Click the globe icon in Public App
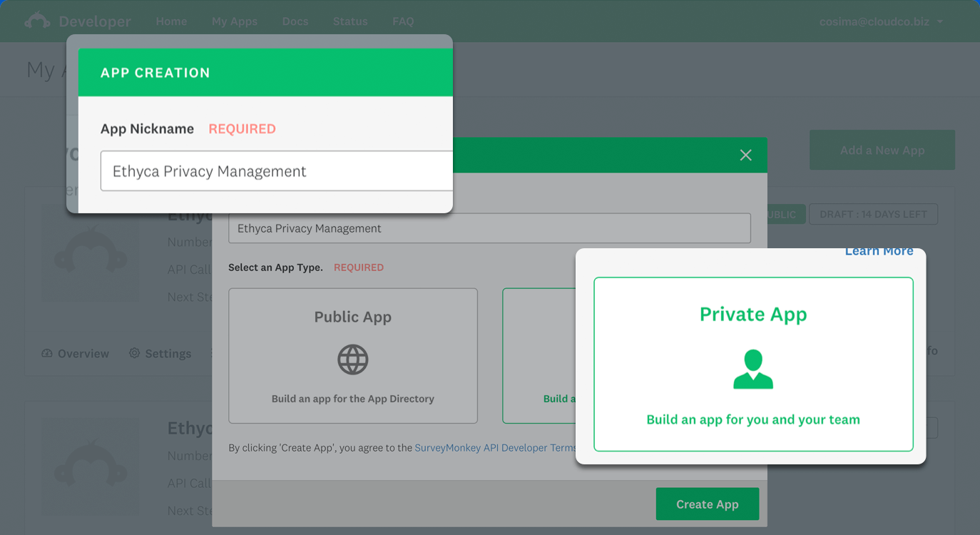Image resolution: width=980 pixels, height=535 pixels. 353,360
